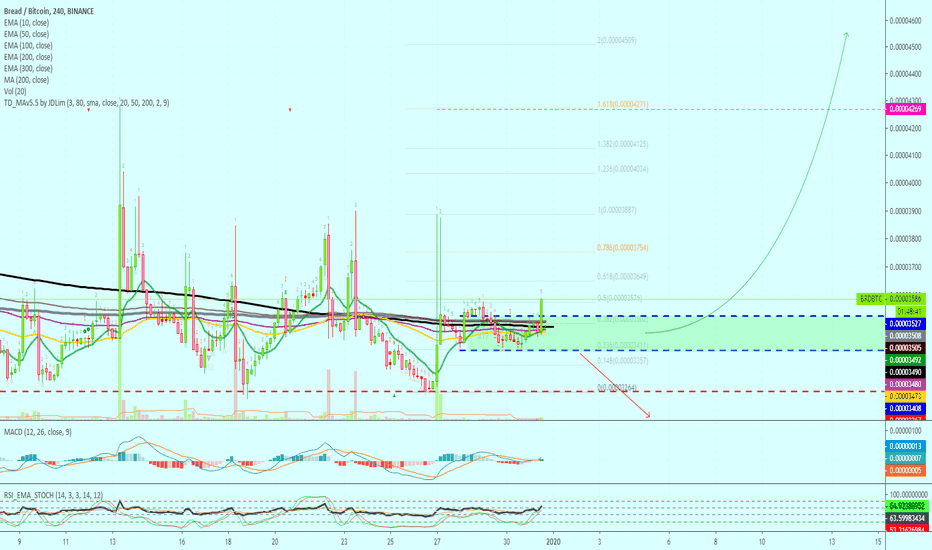The width and height of the screenshot is (932, 550).
Task: Click the TD_MAv5.5 by JDLim indicator label
Action: [86, 103]
